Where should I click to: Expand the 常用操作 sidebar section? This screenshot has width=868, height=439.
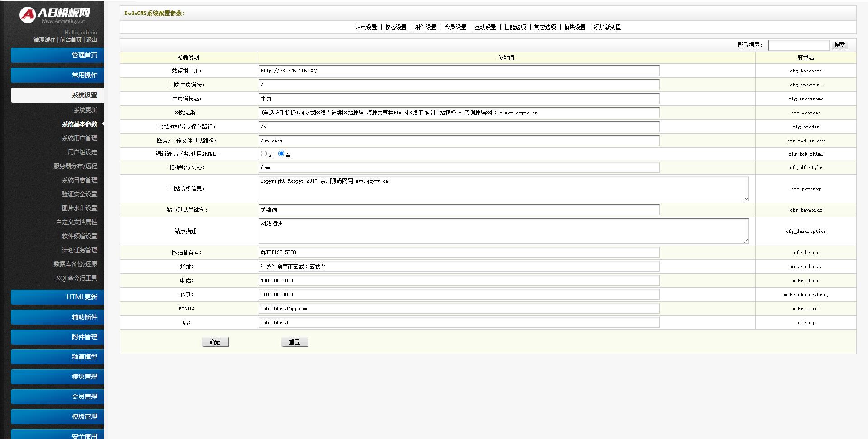pyautogui.click(x=57, y=75)
